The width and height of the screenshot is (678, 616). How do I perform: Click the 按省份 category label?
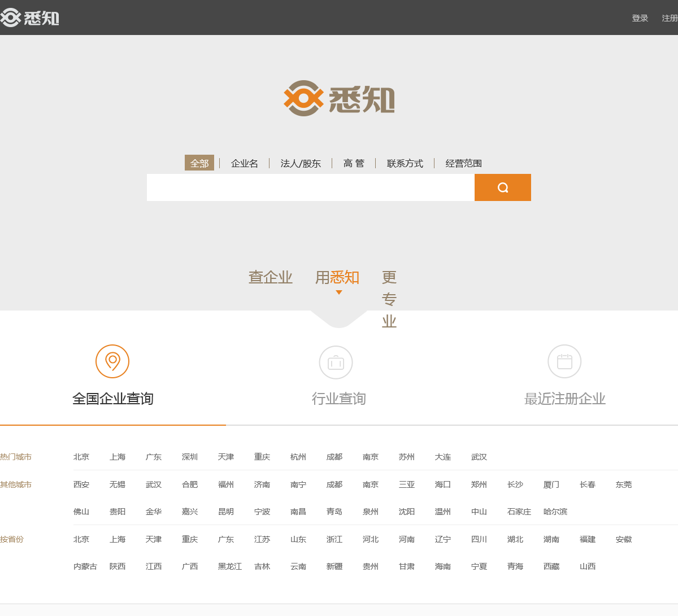pyautogui.click(x=12, y=539)
